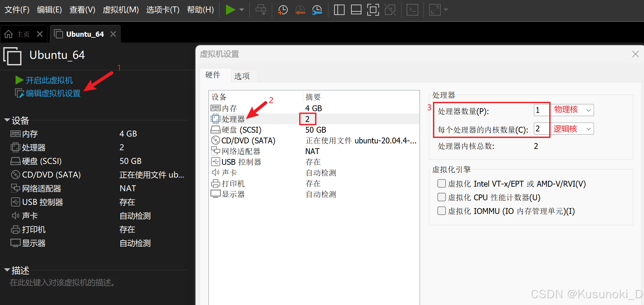Screen dimensions: 644x305
Task: Click 打印机 in left device list
Action: [34, 229]
